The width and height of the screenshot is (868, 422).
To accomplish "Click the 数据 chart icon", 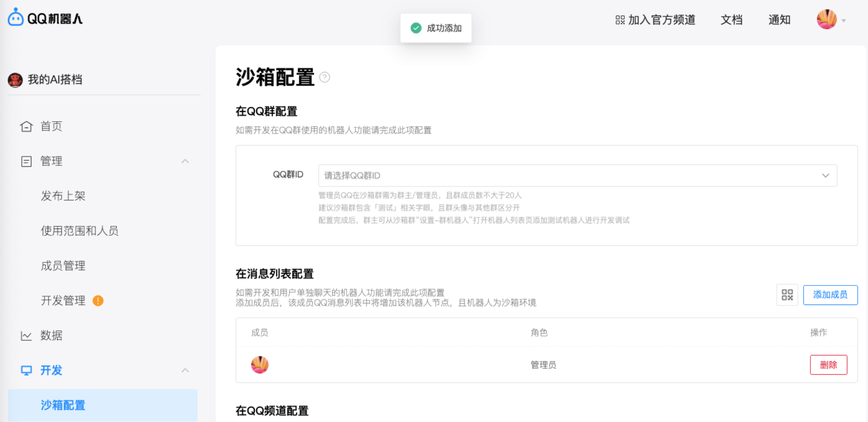I will tap(26, 335).
